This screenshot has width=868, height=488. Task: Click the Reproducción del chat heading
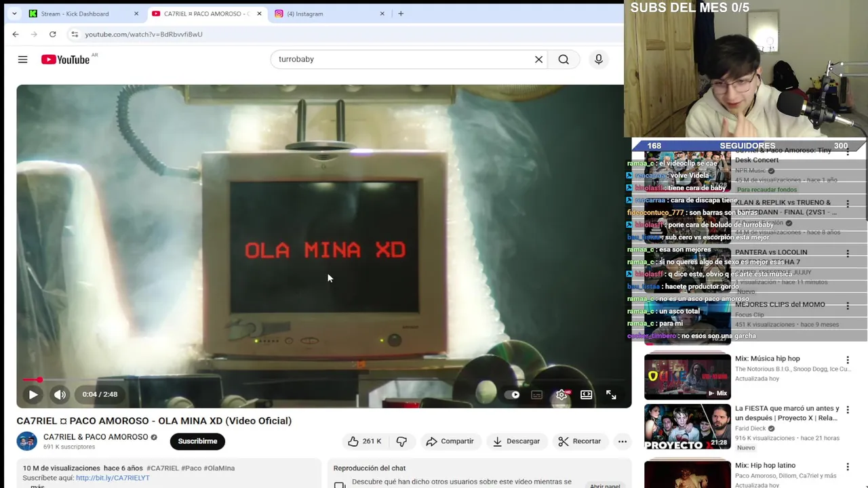370,468
